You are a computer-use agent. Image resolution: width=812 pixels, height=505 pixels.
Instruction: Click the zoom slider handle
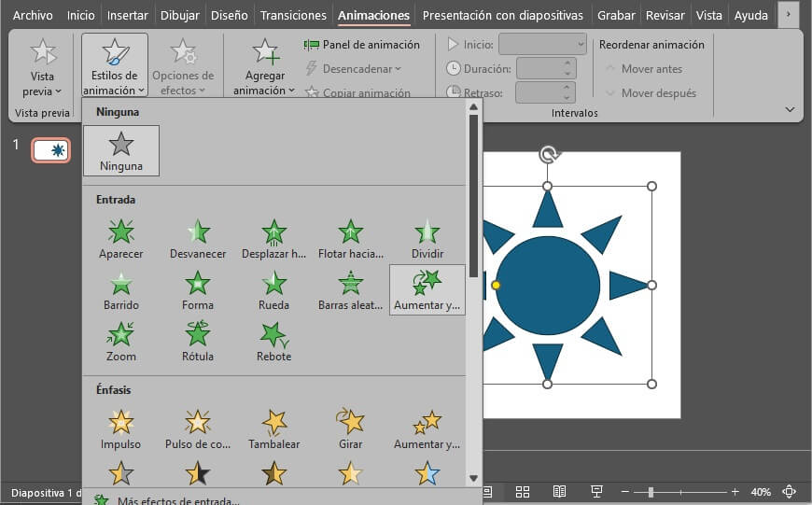(651, 492)
